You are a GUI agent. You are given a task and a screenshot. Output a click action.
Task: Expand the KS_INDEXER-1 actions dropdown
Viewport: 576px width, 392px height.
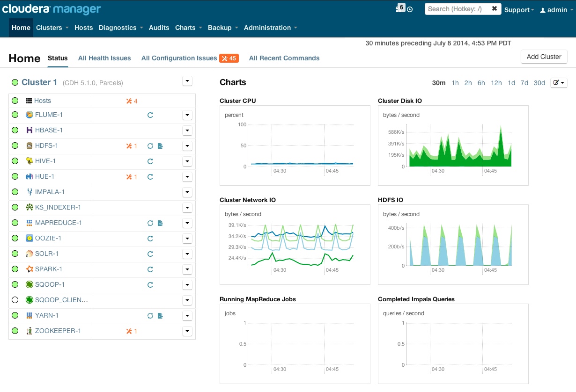[187, 207]
